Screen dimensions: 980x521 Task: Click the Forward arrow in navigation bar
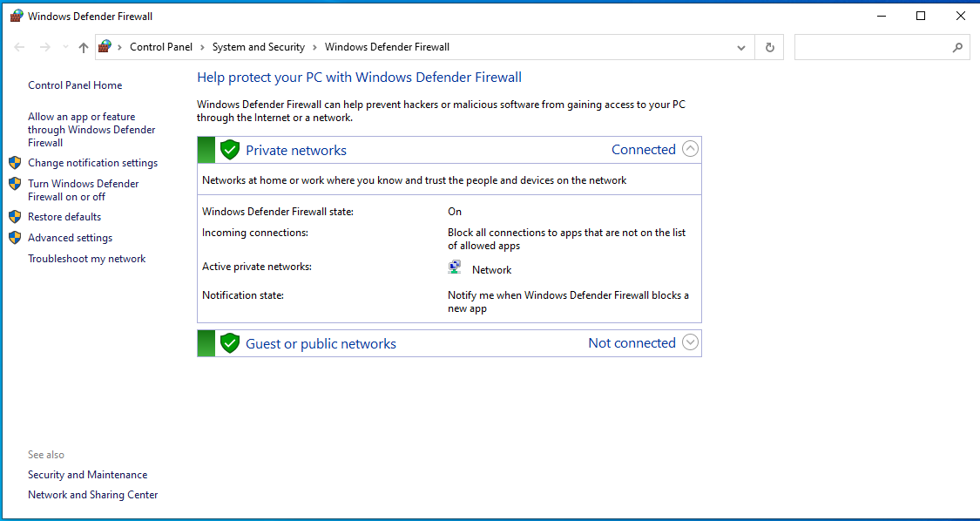point(44,47)
